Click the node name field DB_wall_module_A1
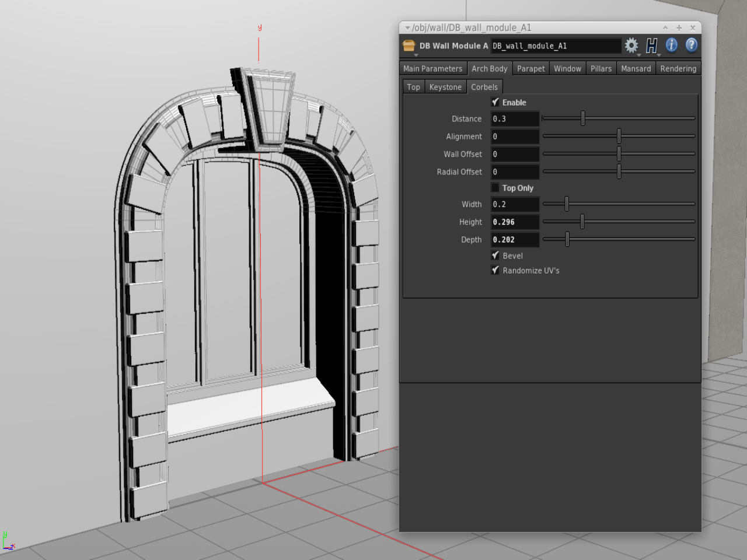This screenshot has width=747, height=560. 555,46
